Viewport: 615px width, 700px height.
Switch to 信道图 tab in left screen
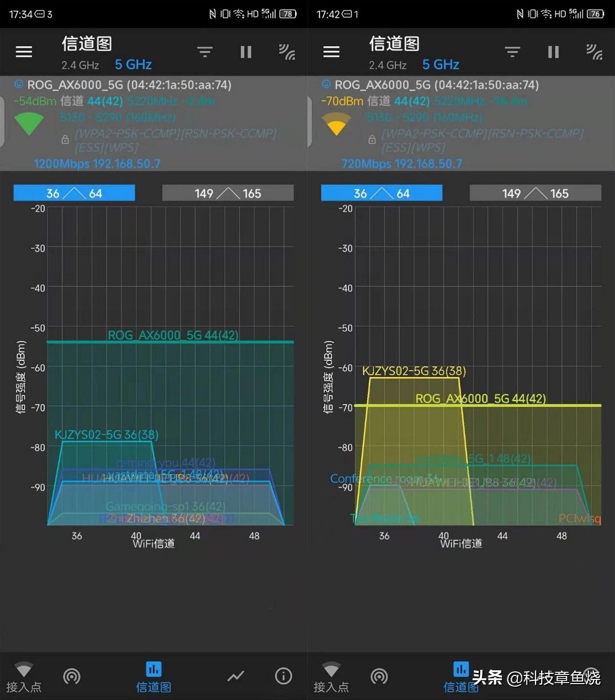153,677
